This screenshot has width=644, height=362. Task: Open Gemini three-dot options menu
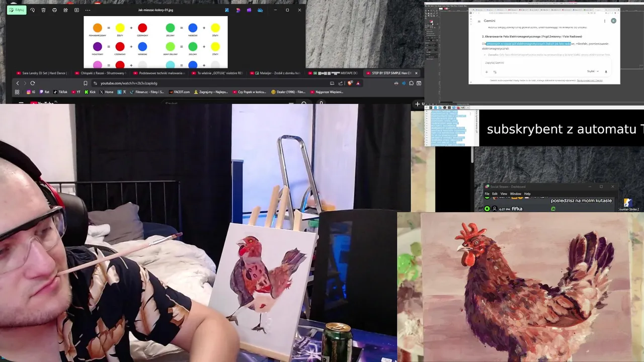[x=605, y=21]
